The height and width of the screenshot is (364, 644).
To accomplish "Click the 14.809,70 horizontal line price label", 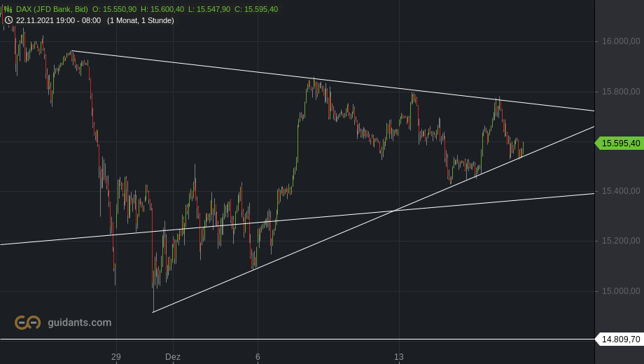I will point(619,339).
